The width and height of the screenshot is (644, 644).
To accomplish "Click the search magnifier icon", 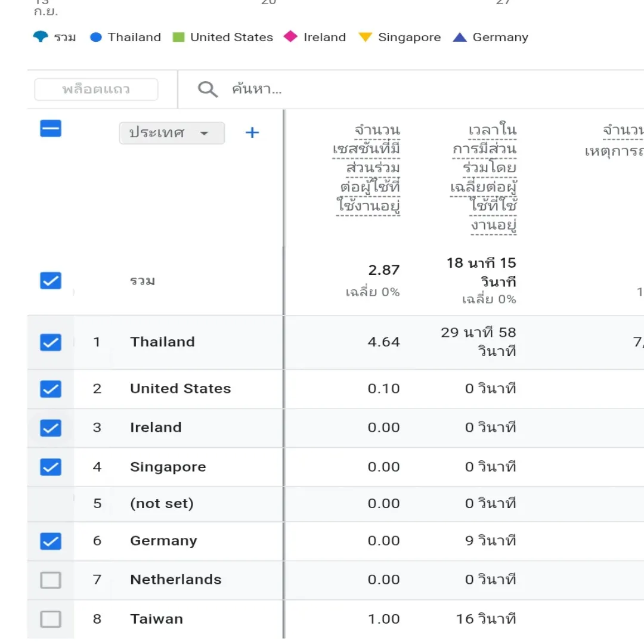I will click(208, 89).
